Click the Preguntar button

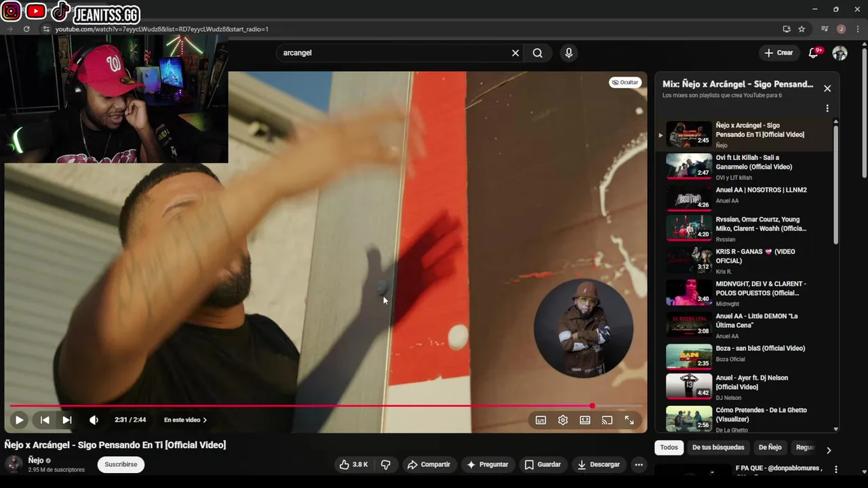pos(488,464)
